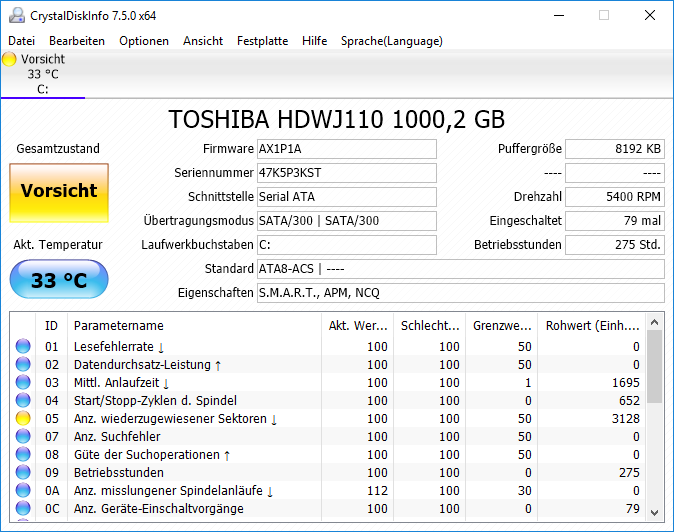This screenshot has width=674, height=532.
Task: Click the Betriebsstunden field 275 Std.
Action: click(x=615, y=245)
